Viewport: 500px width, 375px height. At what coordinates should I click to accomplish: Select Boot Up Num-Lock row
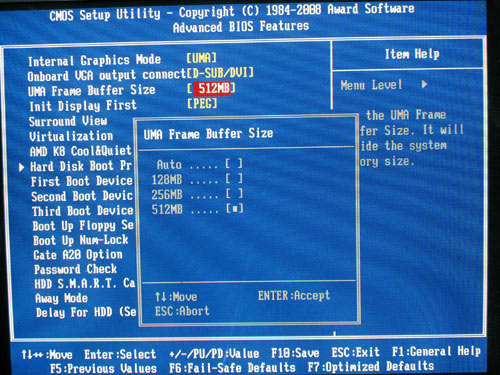coord(81,240)
